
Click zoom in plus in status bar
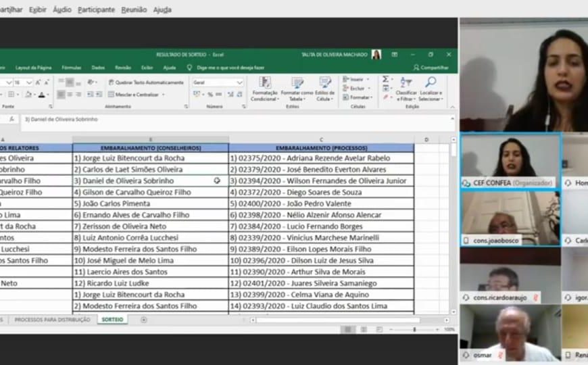437,329
